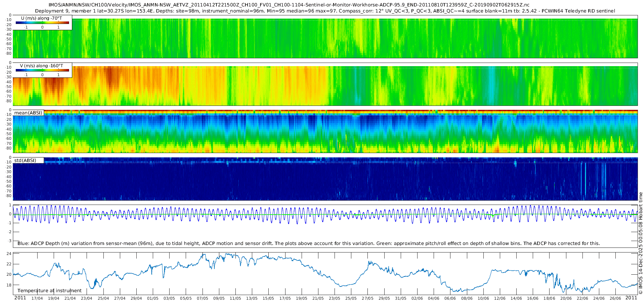Click the 10/06 date tick label
Screen dimensions: 644x304
tap(483, 298)
